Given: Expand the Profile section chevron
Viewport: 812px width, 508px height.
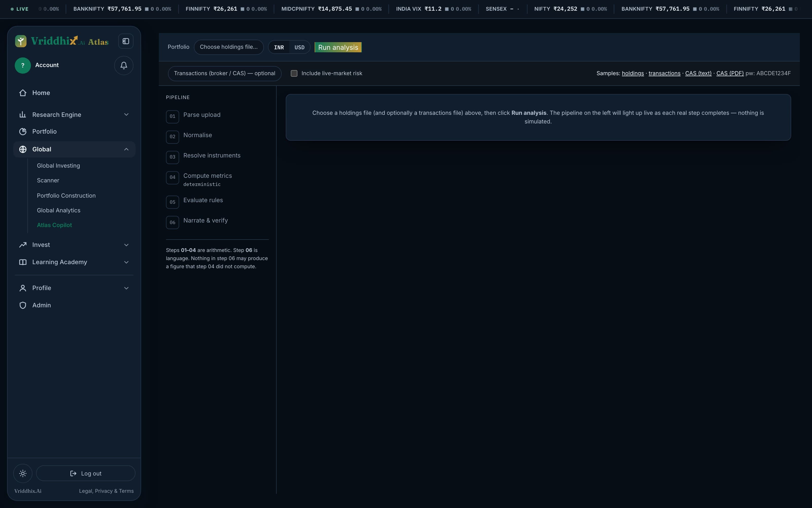Looking at the screenshot, I should [127, 288].
